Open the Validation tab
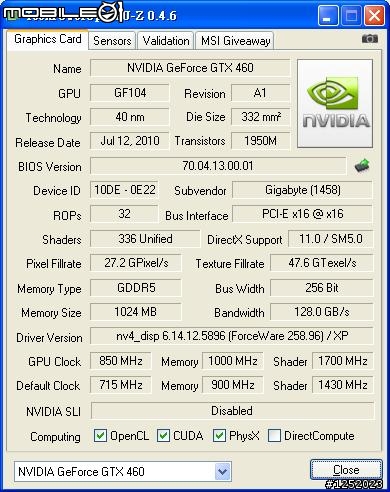This screenshot has height=492, width=390. point(166,41)
